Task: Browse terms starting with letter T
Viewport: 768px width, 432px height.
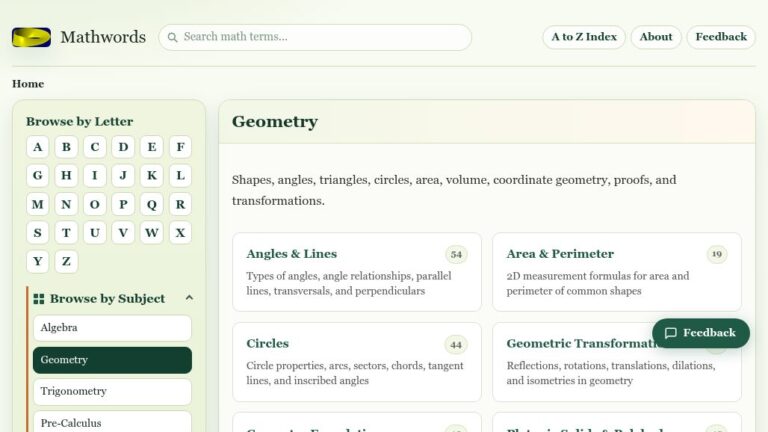Action: click(x=66, y=233)
